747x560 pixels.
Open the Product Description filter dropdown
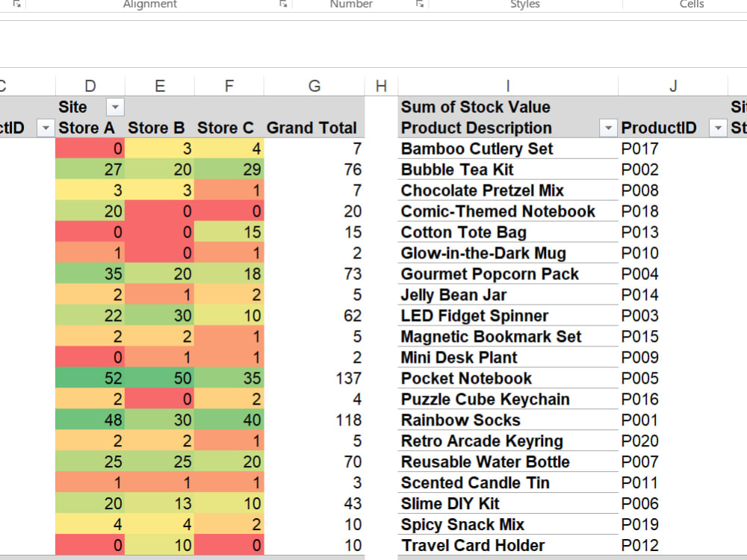coord(608,128)
